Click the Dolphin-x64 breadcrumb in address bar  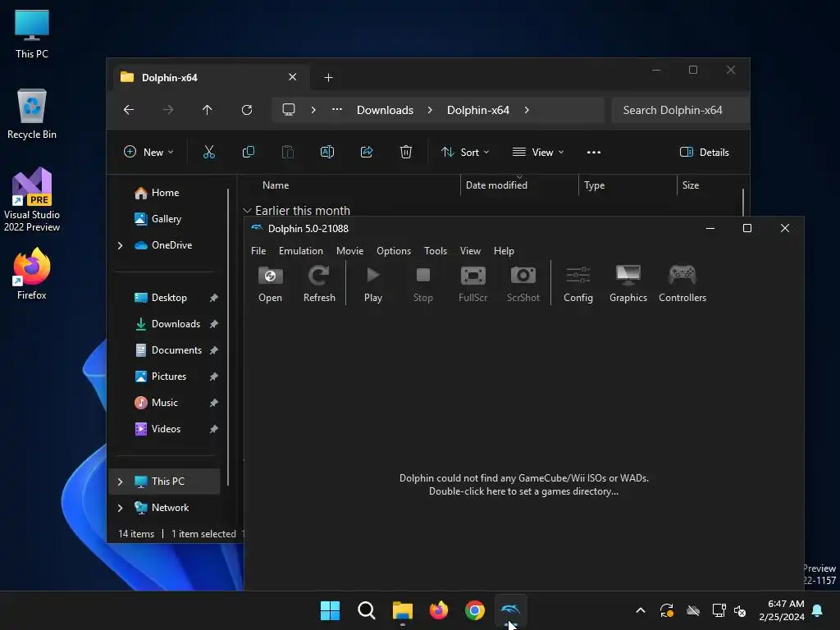(478, 110)
